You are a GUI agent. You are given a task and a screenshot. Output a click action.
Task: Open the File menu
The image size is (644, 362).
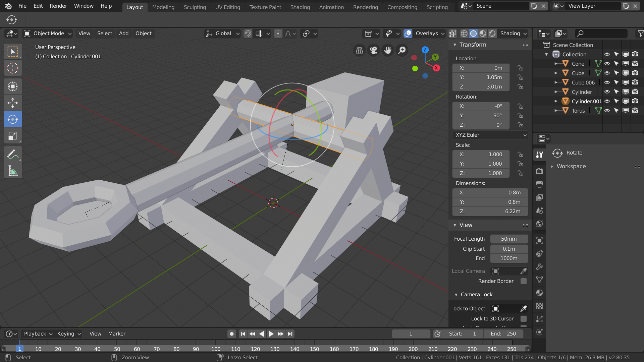tap(22, 6)
